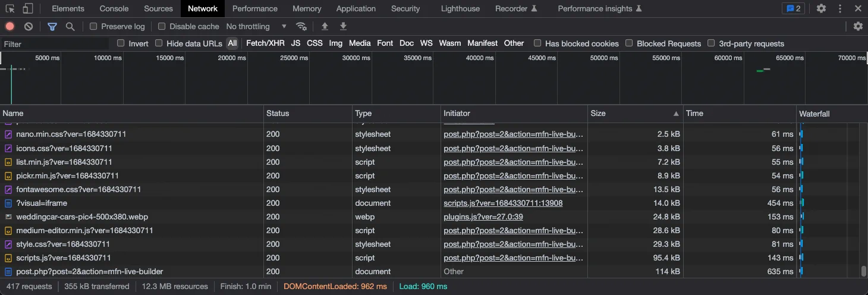Image resolution: width=868 pixels, height=295 pixels.
Task: Open the network search magnifier
Action: click(x=70, y=27)
